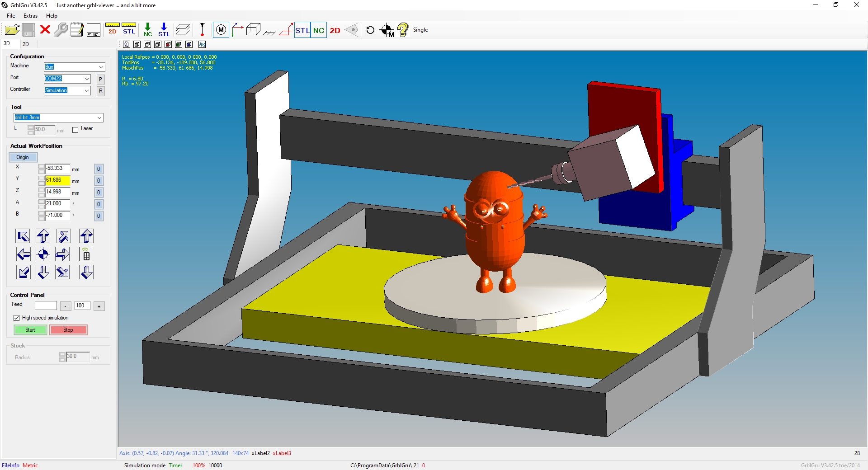Open the File menu
Image resolution: width=868 pixels, height=470 pixels.
[11, 16]
